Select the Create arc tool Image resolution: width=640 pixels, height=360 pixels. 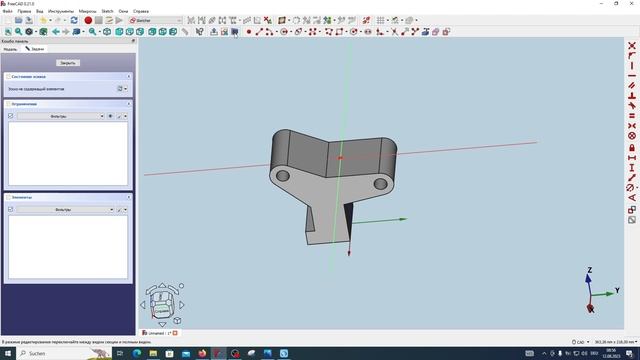(x=269, y=32)
